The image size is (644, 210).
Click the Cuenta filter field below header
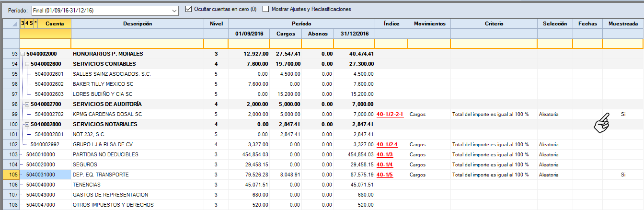[x=46, y=44]
